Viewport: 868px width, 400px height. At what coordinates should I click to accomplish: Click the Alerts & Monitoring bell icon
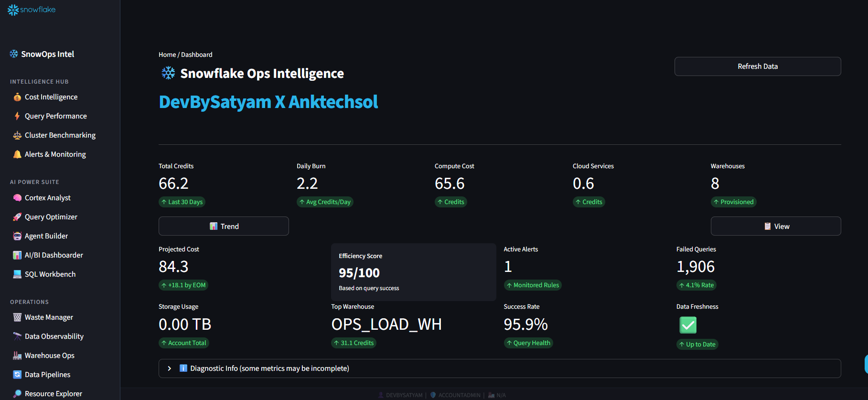click(x=17, y=154)
